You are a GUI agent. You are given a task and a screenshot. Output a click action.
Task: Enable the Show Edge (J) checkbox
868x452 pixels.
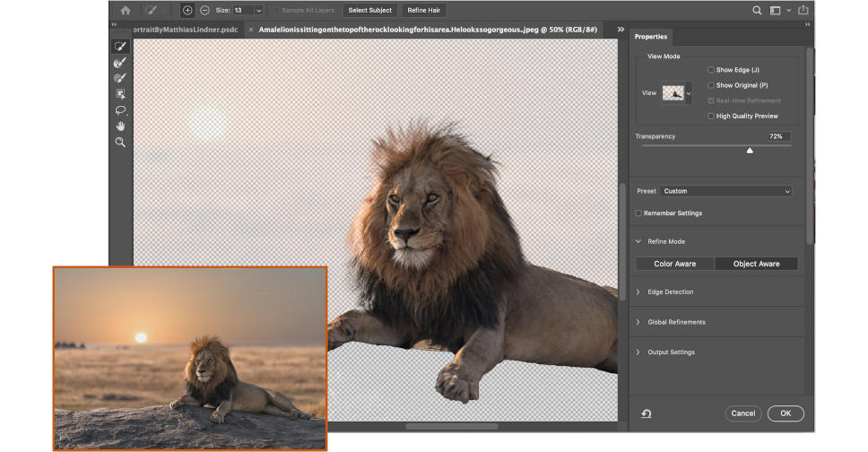711,70
